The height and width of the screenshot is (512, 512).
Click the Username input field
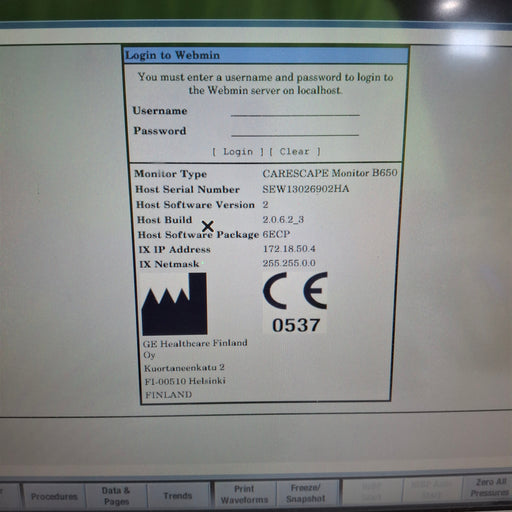(295, 110)
